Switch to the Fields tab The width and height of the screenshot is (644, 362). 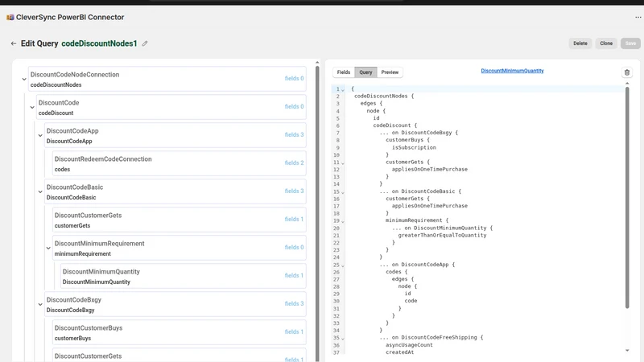tap(344, 72)
